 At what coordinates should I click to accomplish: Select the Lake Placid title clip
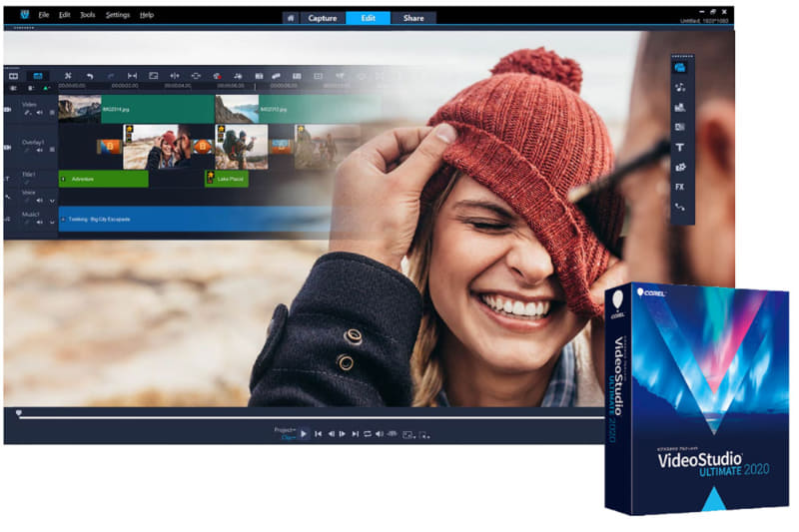(x=227, y=180)
